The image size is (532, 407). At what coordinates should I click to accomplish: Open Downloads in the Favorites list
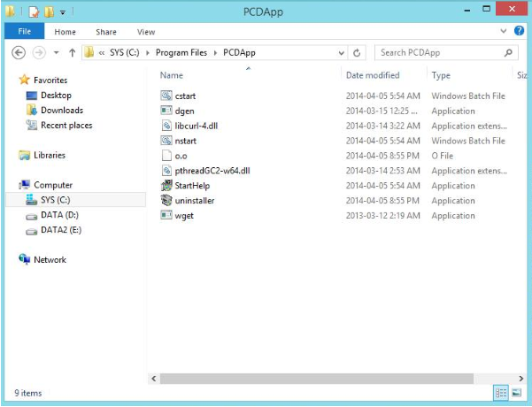coord(61,111)
